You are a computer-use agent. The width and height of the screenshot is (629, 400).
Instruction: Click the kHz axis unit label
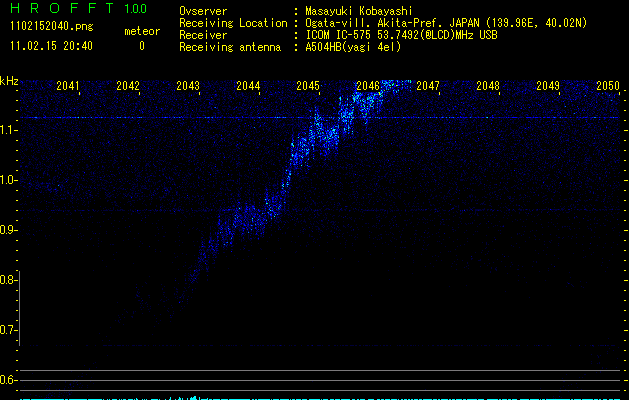click(9, 81)
